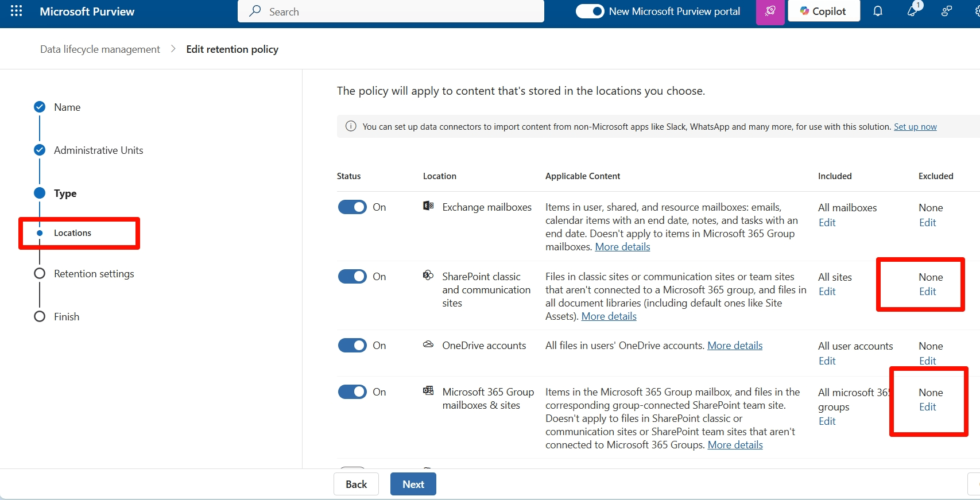The image size is (980, 500).
Task: Edit included Microsoft 365 groups
Action: 827,421
